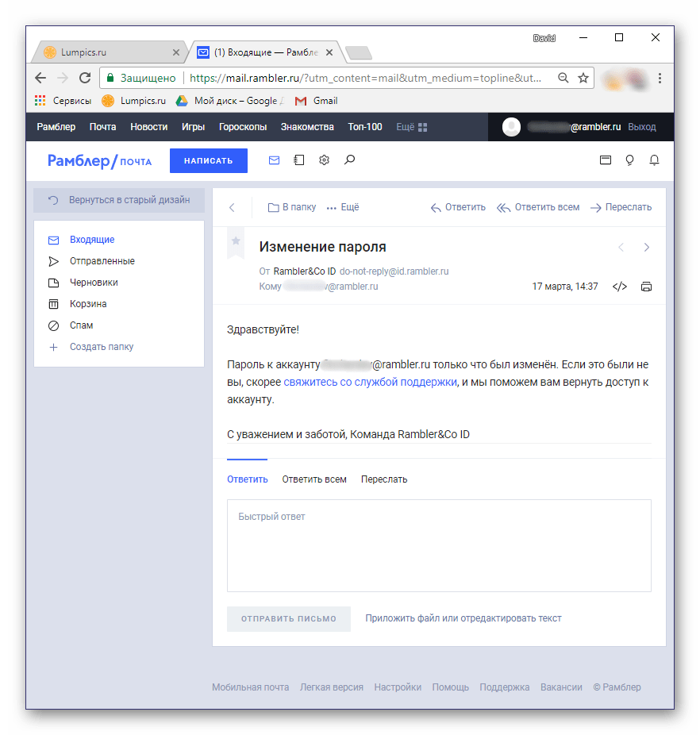The height and width of the screenshot is (735, 700).
Task: Click Выход to log out
Action: point(642,127)
